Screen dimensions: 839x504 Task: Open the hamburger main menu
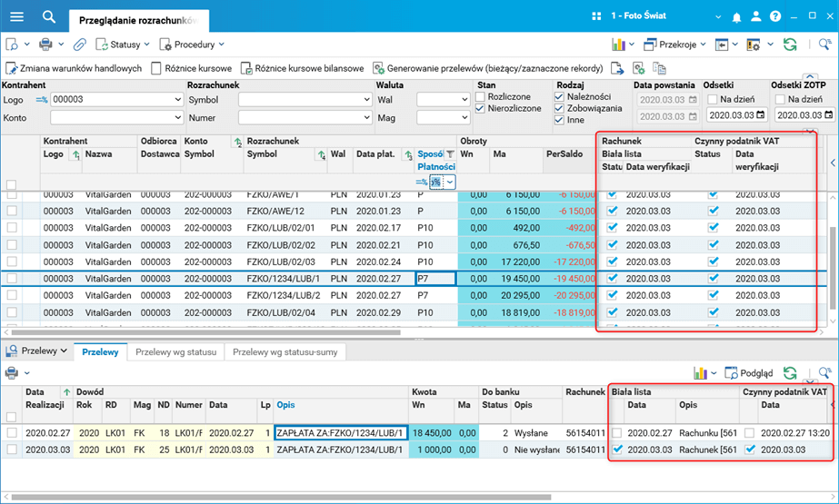[16, 16]
